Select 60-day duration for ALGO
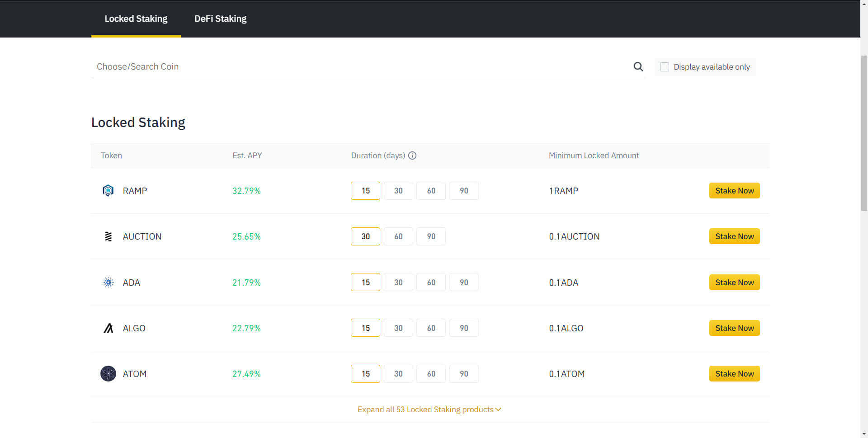 [x=431, y=328]
